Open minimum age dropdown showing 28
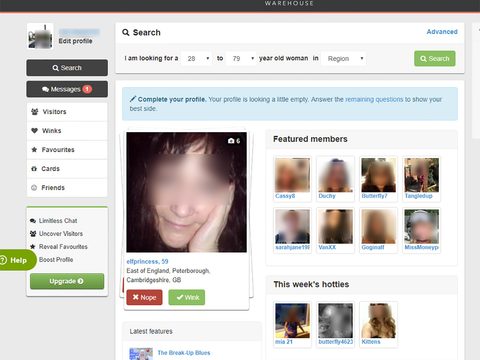 [197, 59]
